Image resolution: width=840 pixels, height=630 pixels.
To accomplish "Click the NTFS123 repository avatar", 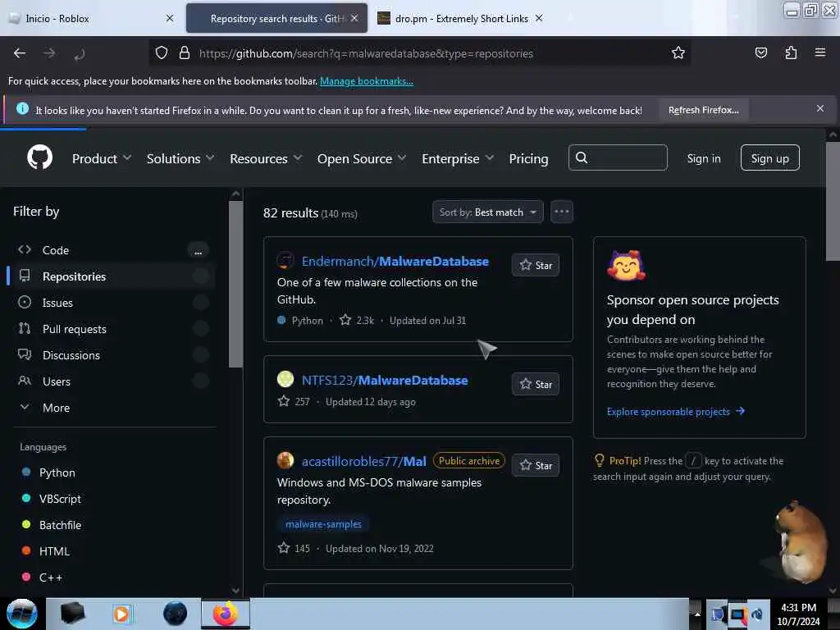I will [x=285, y=379].
